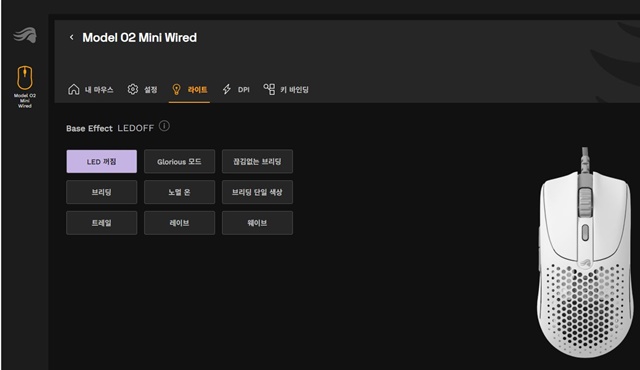Go back using the arrow beside Model O2 Mini Wired
The width and height of the screenshot is (640, 370).
click(x=71, y=37)
